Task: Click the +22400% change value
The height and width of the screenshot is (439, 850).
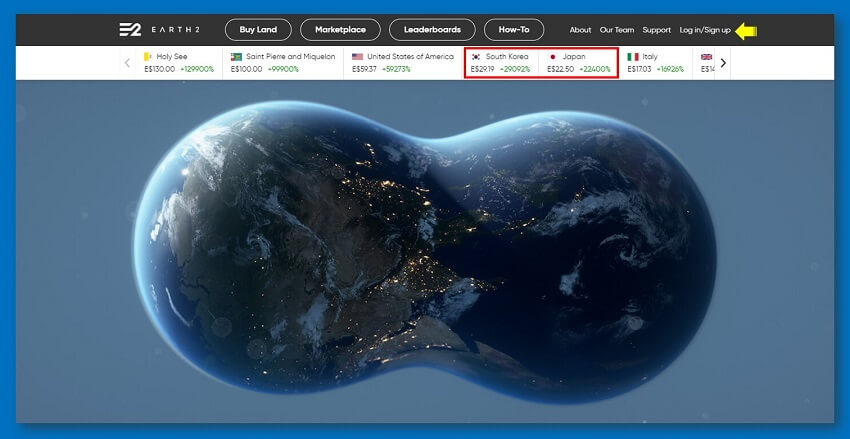Action: tap(595, 69)
